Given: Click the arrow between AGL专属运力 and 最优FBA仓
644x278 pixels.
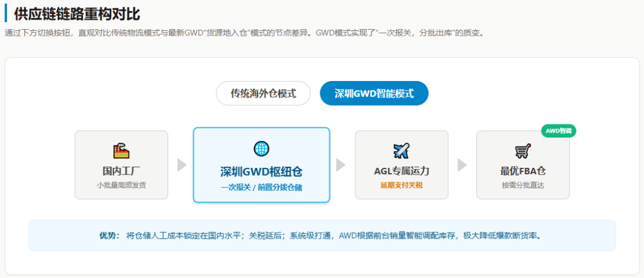Looking at the screenshot, I should 462,165.
